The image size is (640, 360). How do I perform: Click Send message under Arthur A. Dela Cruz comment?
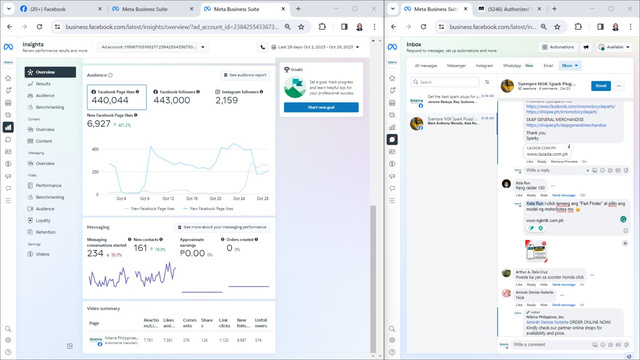pyautogui.click(x=564, y=284)
